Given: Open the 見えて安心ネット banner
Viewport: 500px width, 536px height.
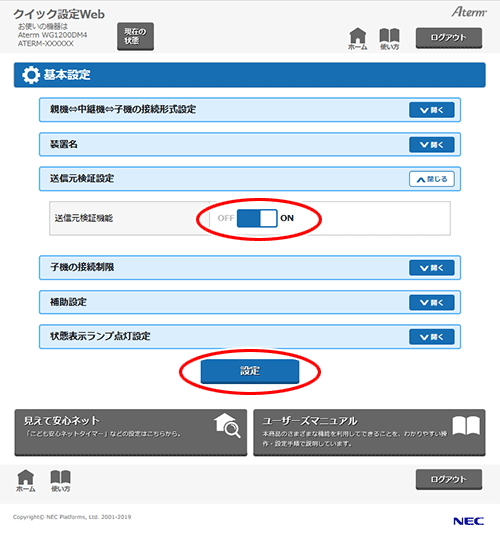Looking at the screenshot, I should tap(131, 432).
